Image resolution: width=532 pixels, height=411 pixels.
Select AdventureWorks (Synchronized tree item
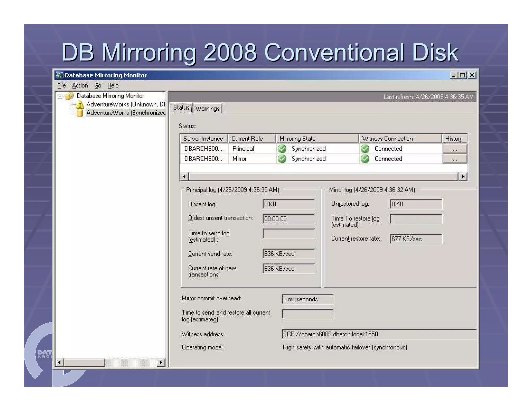click(126, 113)
